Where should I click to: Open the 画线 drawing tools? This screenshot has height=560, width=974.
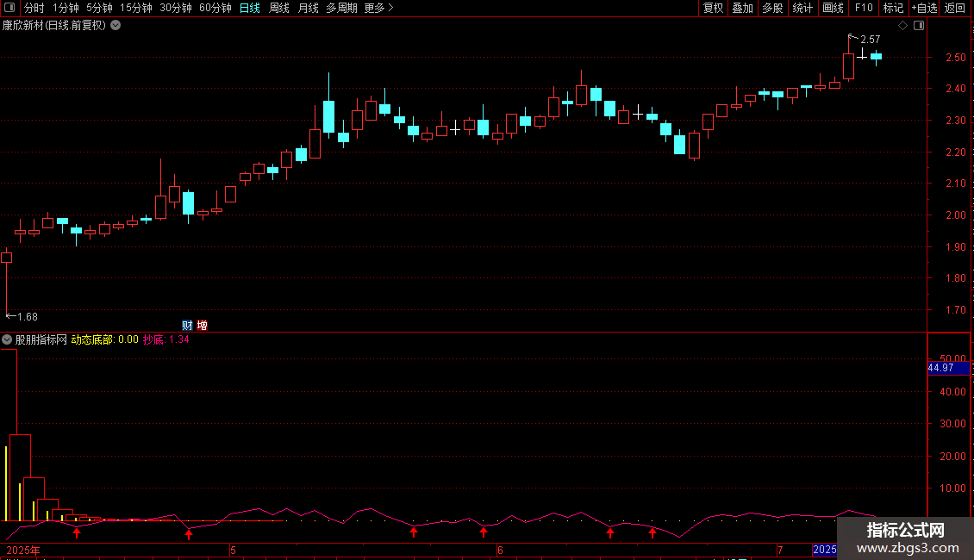[x=833, y=8]
